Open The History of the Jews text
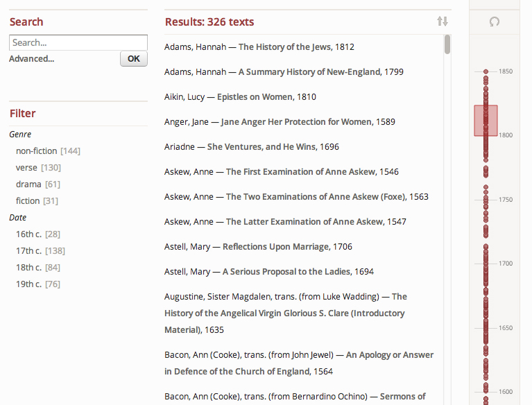This screenshot has height=405, width=532. coord(284,47)
